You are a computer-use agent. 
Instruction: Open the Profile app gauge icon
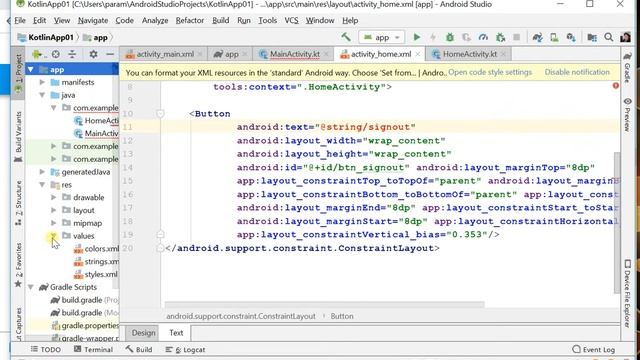click(483, 37)
